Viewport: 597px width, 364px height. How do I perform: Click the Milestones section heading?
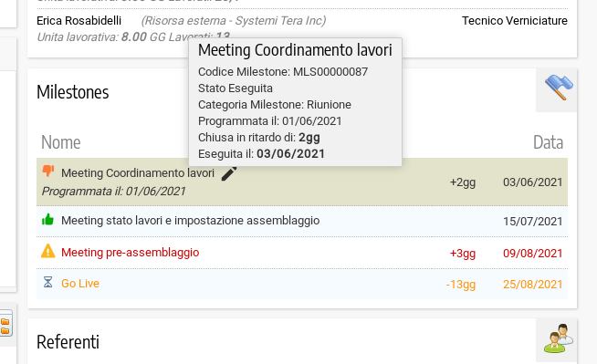pyautogui.click(x=73, y=92)
